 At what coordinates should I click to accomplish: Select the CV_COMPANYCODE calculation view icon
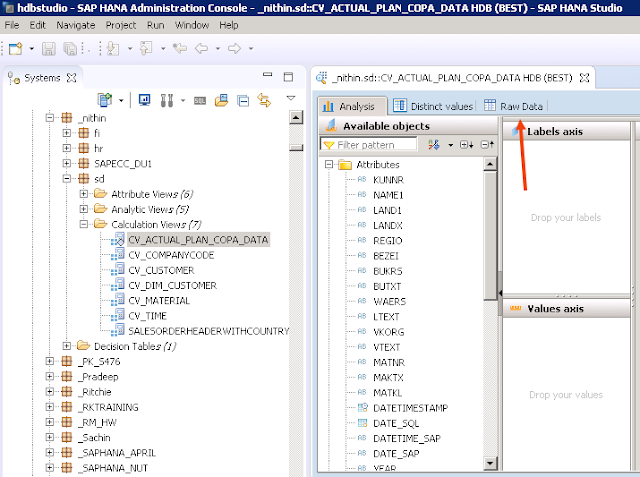click(x=118, y=255)
